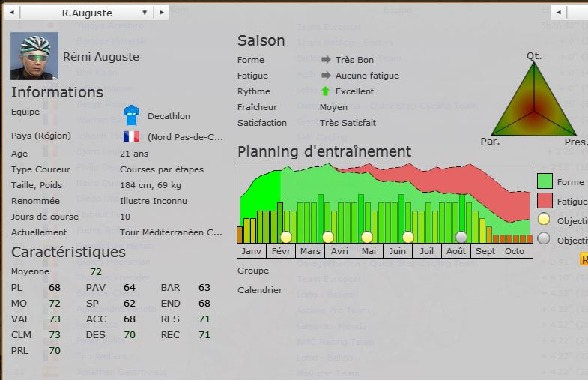Click the Moyenne value 72
Viewport: 588px width, 380px height.
point(96,271)
